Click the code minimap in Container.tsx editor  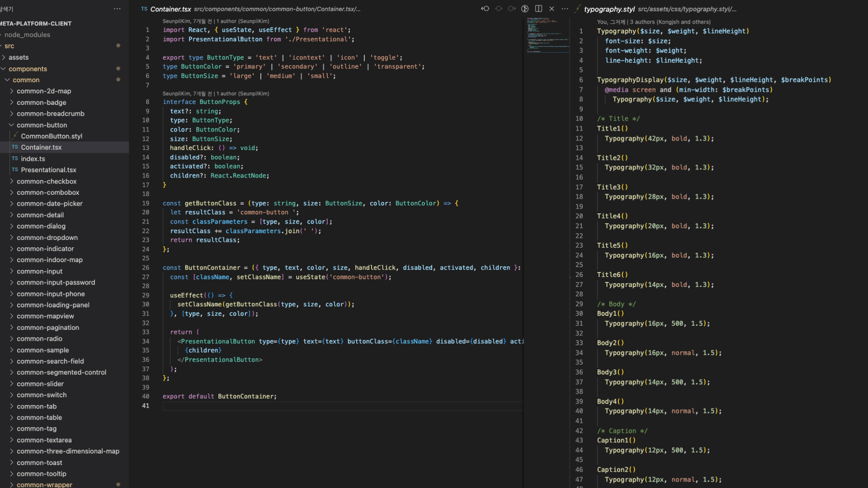pyautogui.click(x=548, y=35)
